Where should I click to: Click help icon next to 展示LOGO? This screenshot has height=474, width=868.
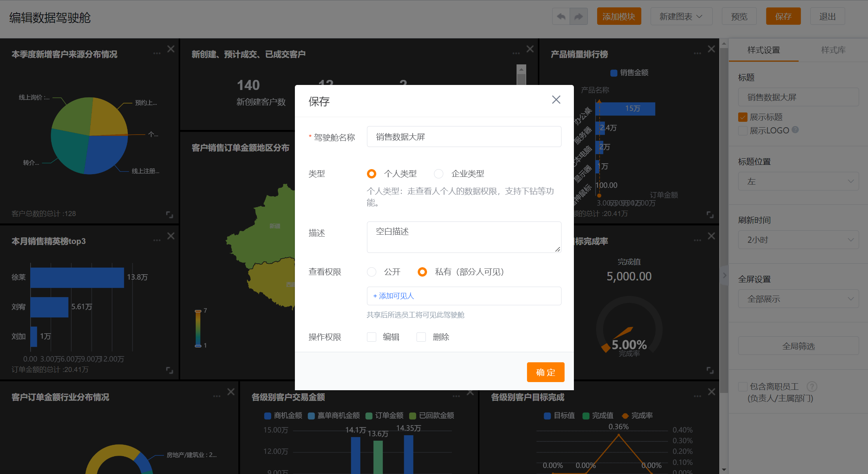(795, 130)
